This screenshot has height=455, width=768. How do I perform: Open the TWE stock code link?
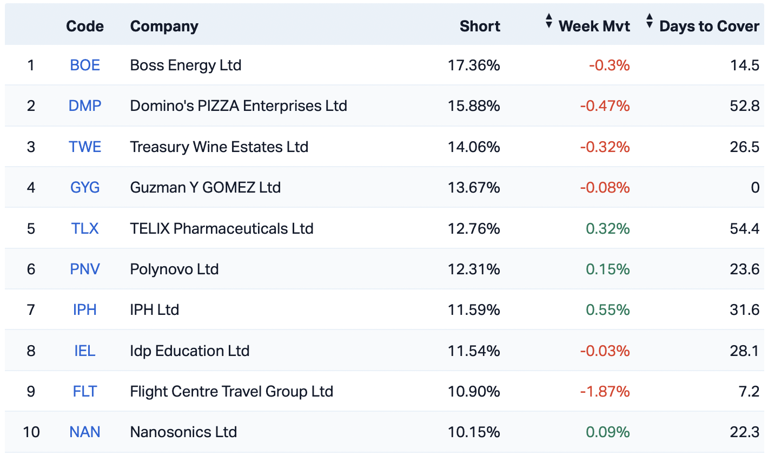coord(85,147)
